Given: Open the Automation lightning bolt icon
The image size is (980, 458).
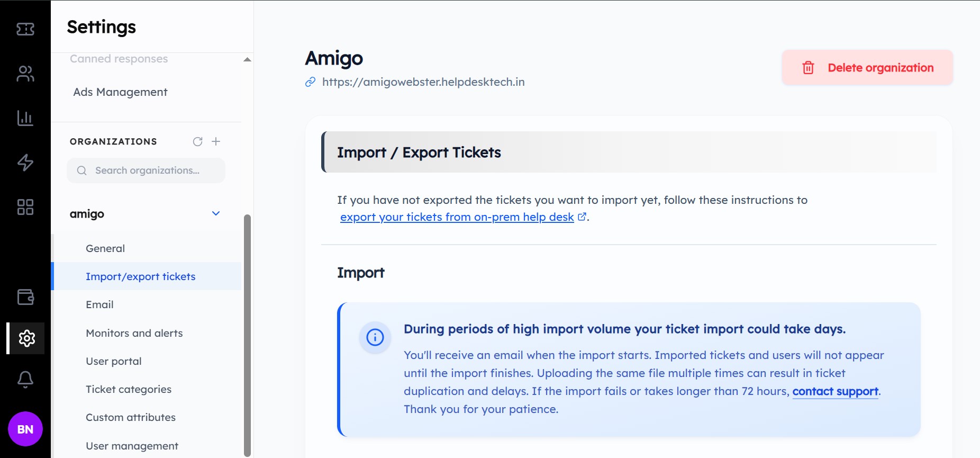Looking at the screenshot, I should pos(25,162).
